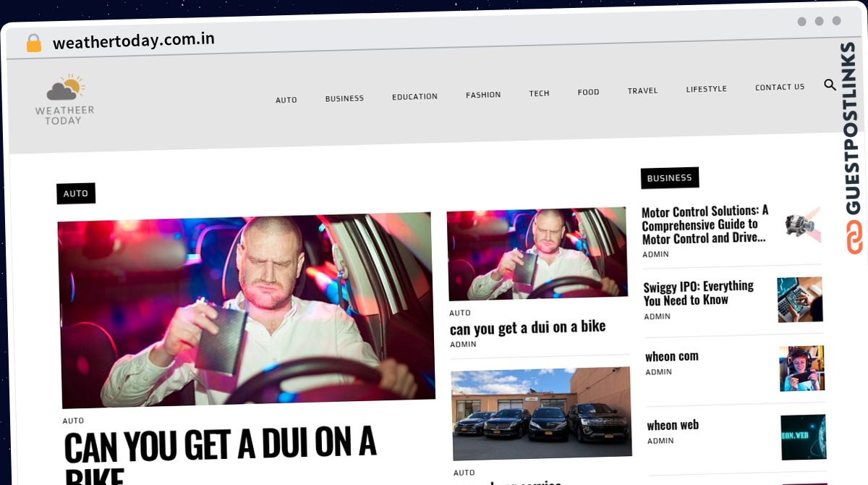Screen dimensions: 868x485
Task: Click the wheon com article thumbnail
Action: 802,368
